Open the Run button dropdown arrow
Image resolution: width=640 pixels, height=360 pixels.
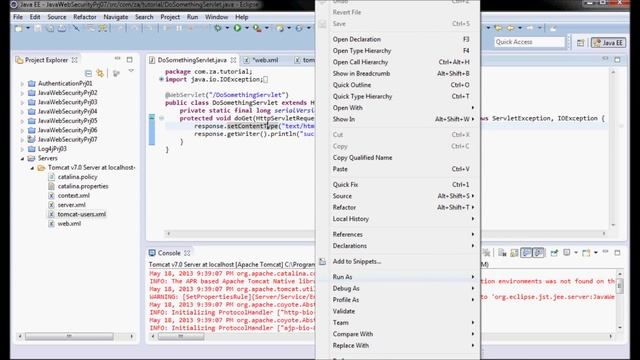[x=247, y=28]
